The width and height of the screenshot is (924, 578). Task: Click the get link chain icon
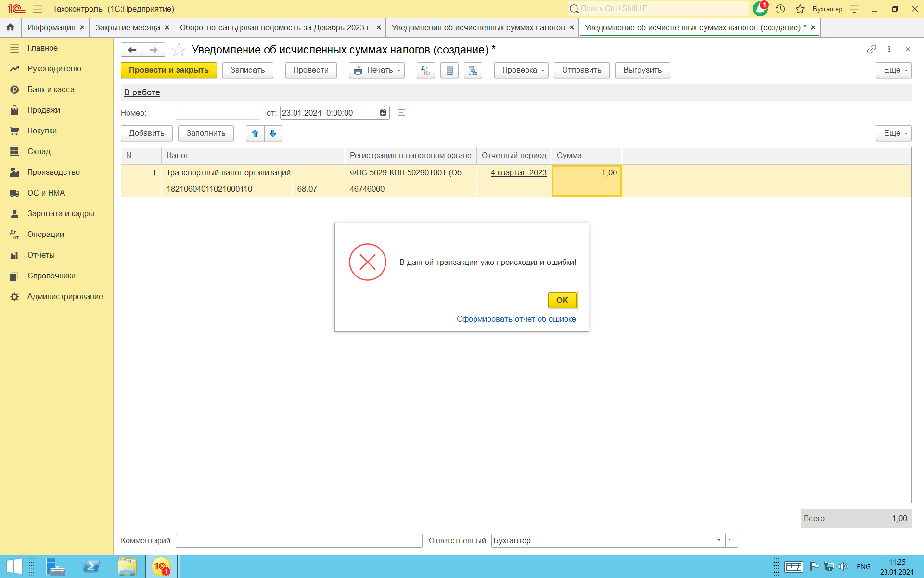[871, 49]
